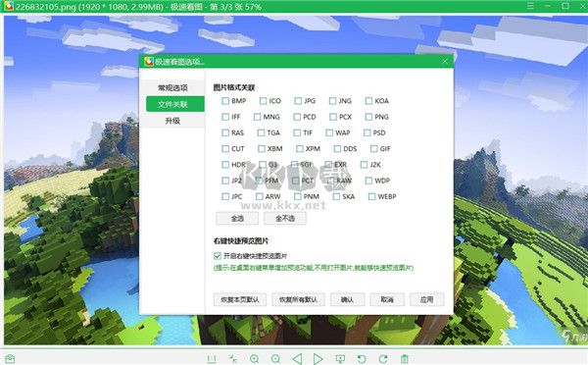Screen dimensions: 588x365
Task: Zoom out with the magnifier minus icon
Action: (275, 359)
